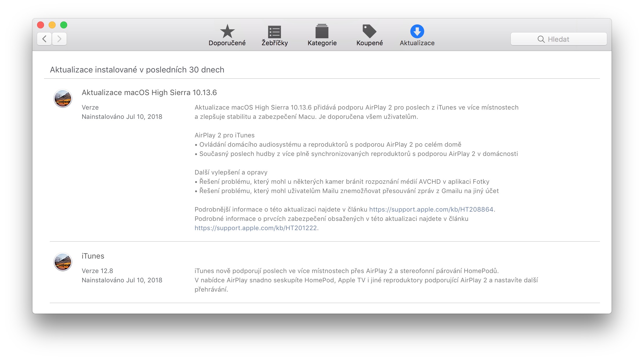Click the 'Další vylepšení a opravy' subheading
This screenshot has height=360, width=644.
coord(231,172)
